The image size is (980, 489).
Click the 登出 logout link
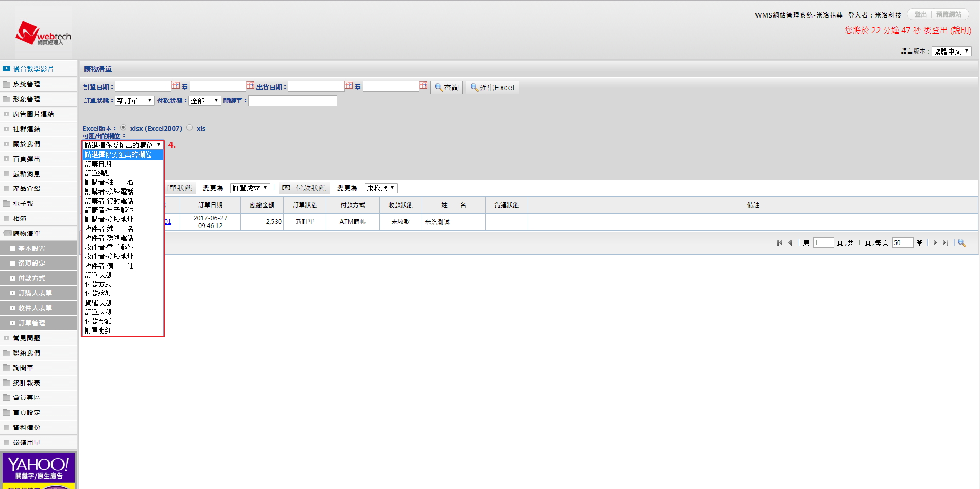[920, 14]
